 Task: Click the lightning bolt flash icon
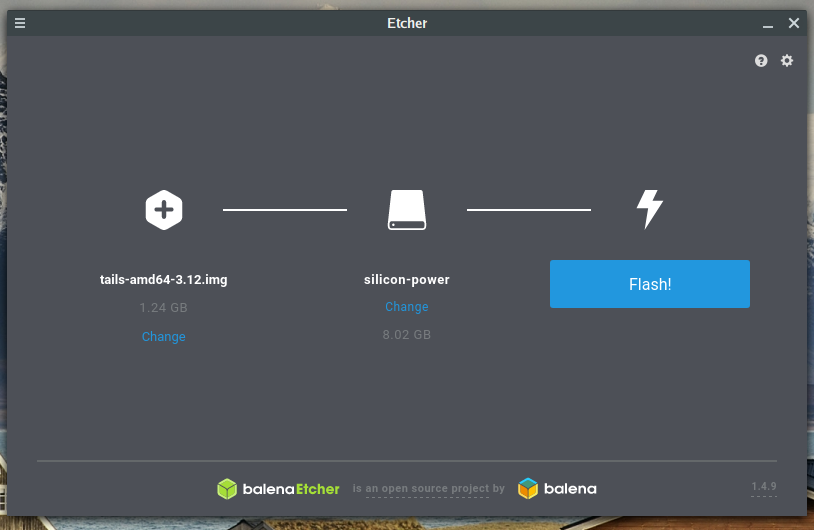650,210
